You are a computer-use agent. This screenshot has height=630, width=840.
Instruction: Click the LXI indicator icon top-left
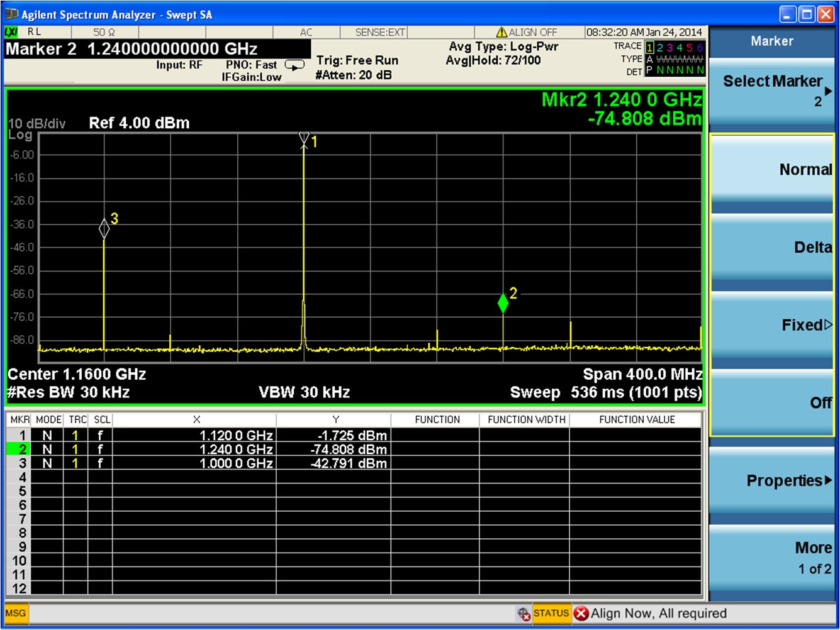(x=12, y=32)
